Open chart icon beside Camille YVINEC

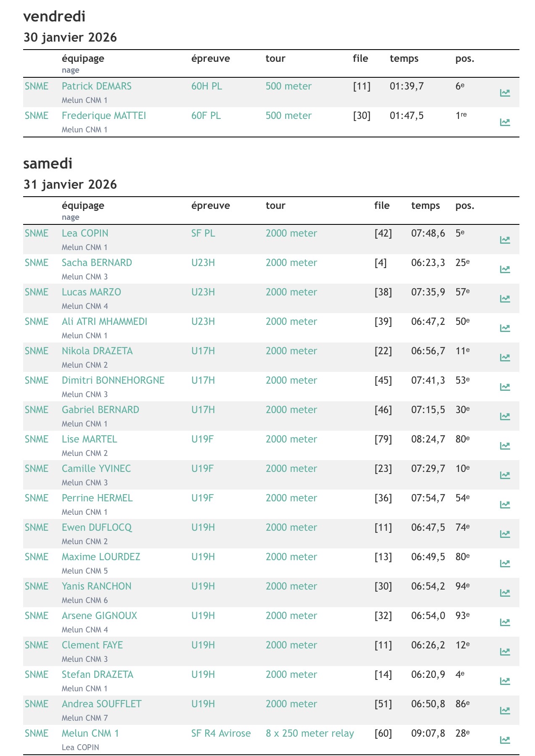coord(505,475)
